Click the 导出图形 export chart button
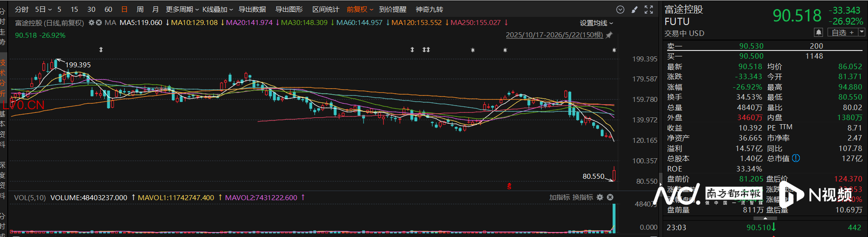Screen dimensions: 868x237 pyautogui.click(x=289, y=9)
